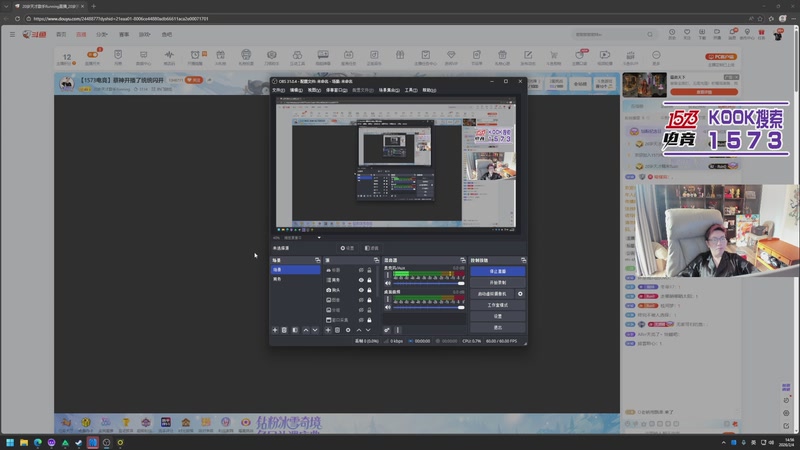Adjust the Mic/Aux volume slider

429,283
